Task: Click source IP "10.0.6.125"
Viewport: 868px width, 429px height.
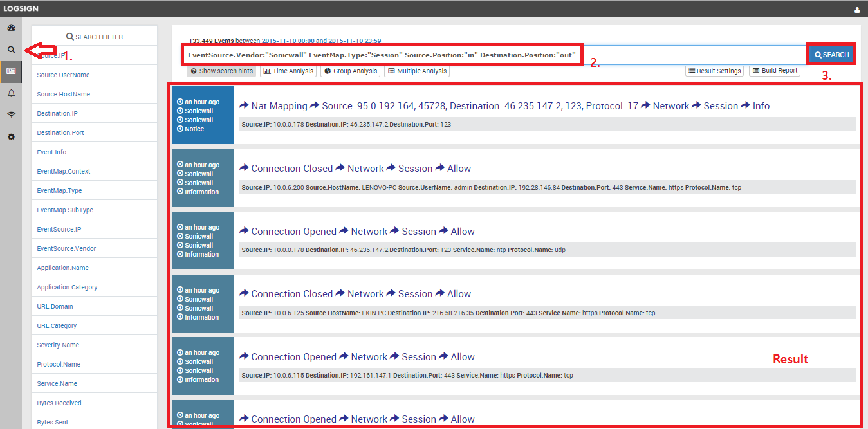Action: tap(288, 313)
